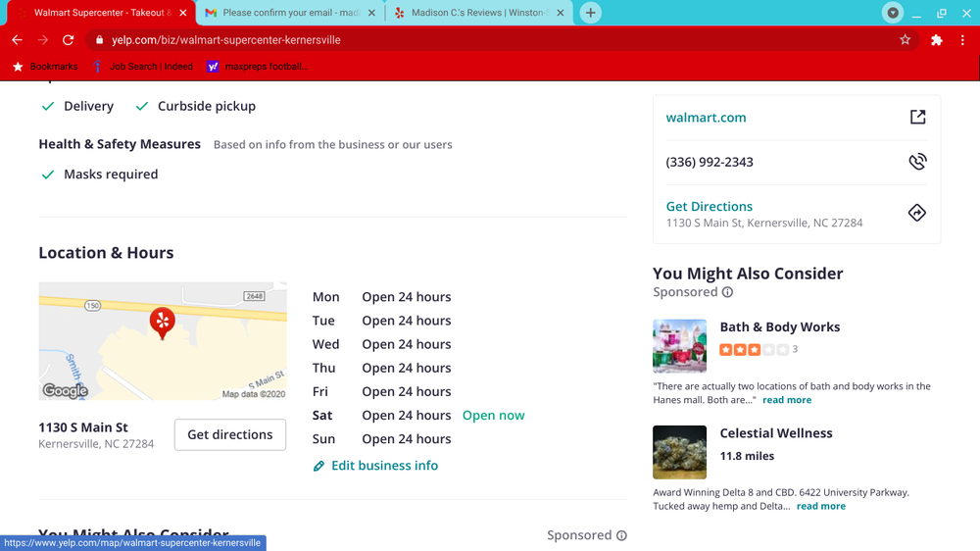The height and width of the screenshot is (551, 980).
Task: Open the Job Search Indeed bookmark
Action: (150, 67)
